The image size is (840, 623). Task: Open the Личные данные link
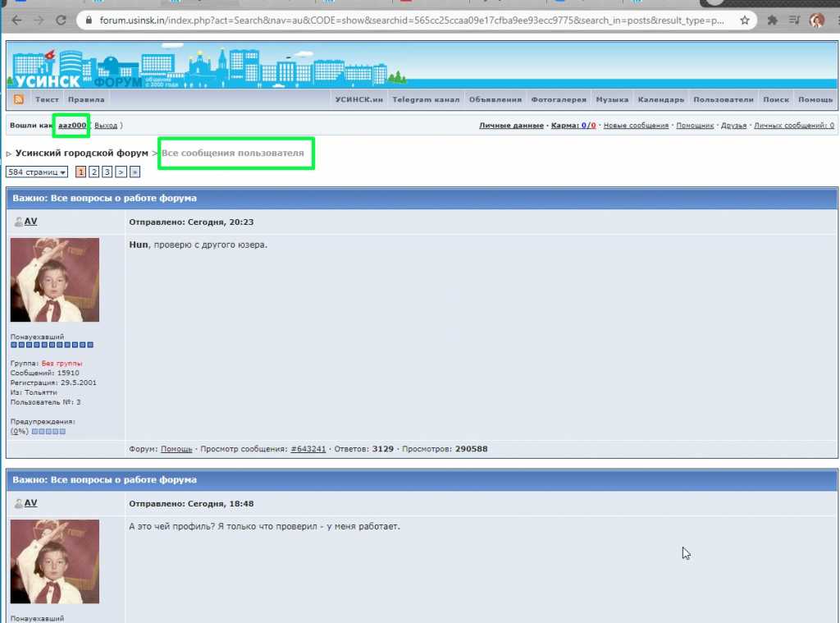(511, 126)
